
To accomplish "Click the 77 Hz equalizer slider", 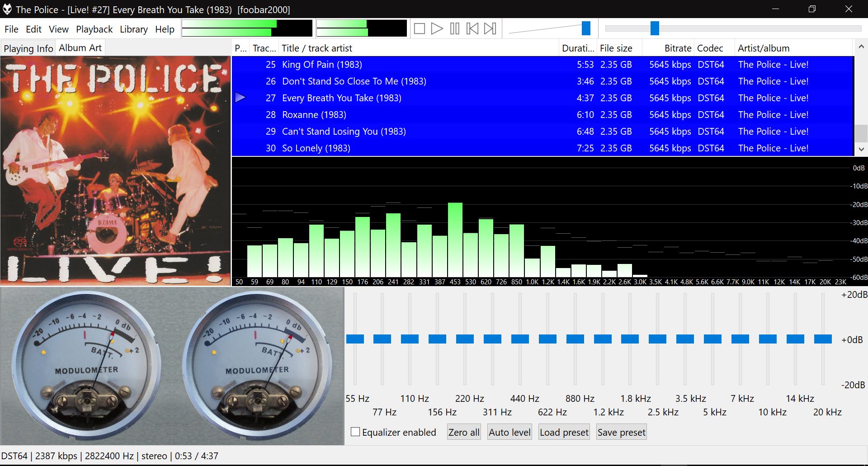I will (382, 339).
